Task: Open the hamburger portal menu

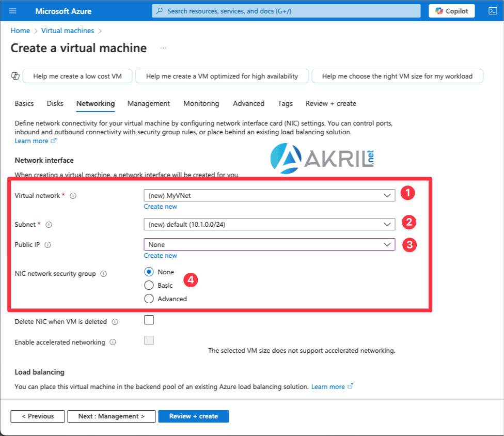Action: click(x=12, y=11)
